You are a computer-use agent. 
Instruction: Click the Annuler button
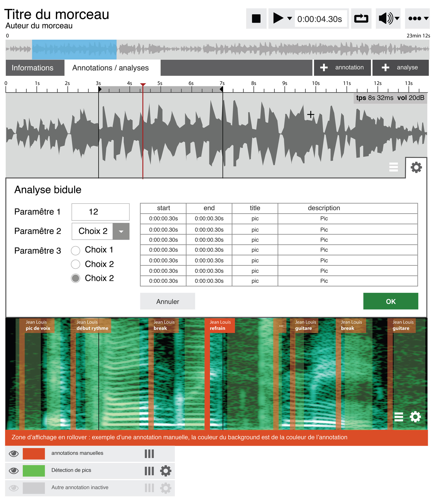[x=167, y=301]
